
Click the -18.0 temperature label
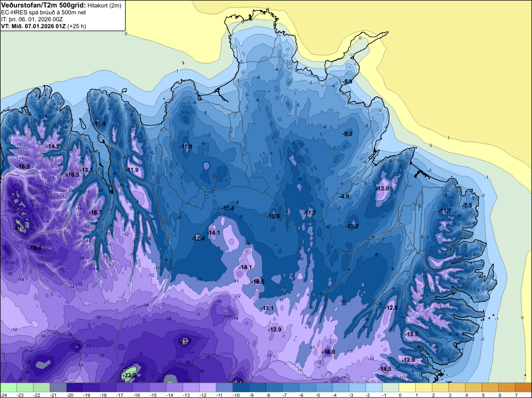(328, 352)
